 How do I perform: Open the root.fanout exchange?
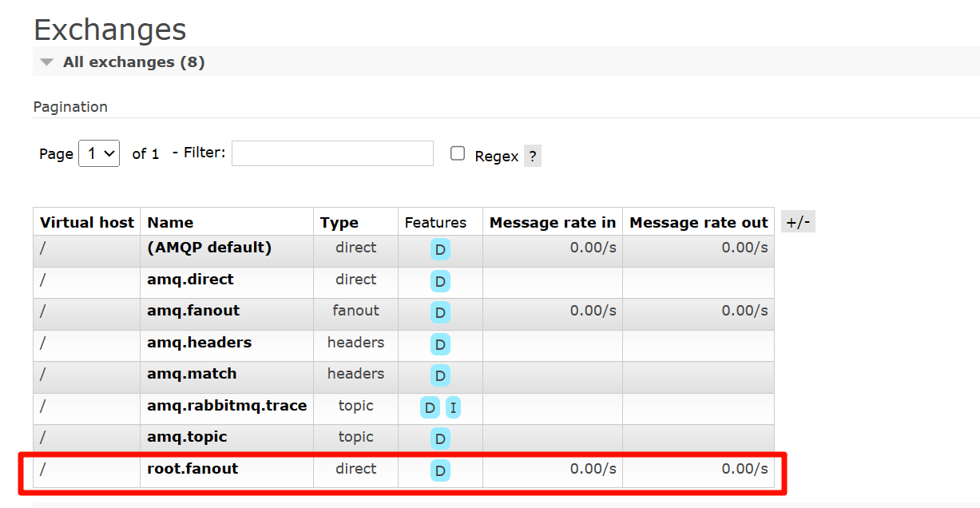[x=192, y=469]
